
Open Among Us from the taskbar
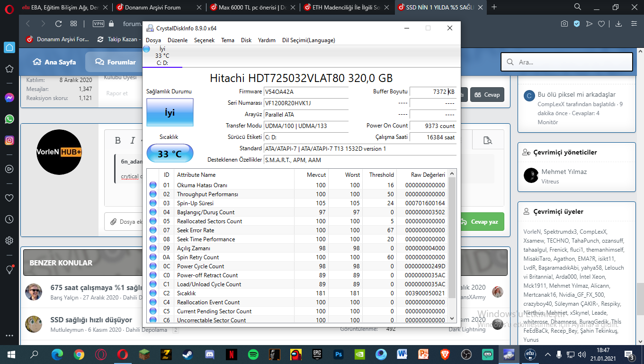click(296, 354)
